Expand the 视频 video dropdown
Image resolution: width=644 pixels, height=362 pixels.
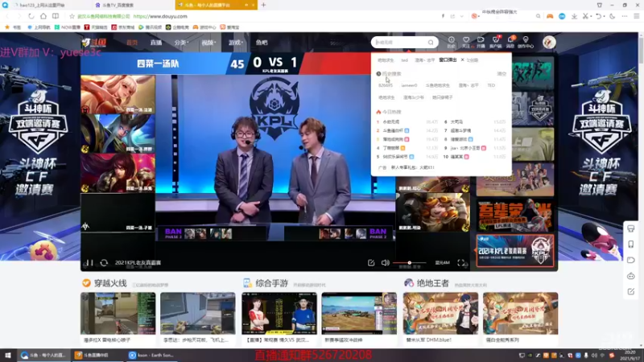coord(208,43)
